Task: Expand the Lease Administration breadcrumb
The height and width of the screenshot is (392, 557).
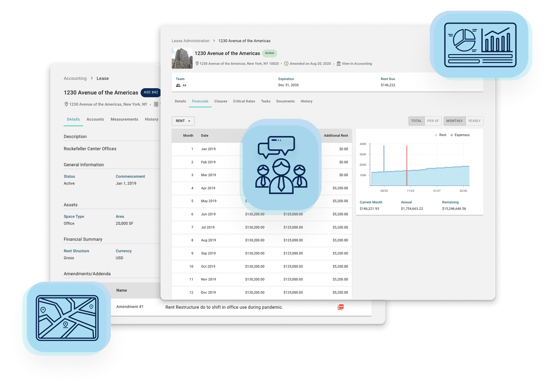Action: tap(191, 41)
